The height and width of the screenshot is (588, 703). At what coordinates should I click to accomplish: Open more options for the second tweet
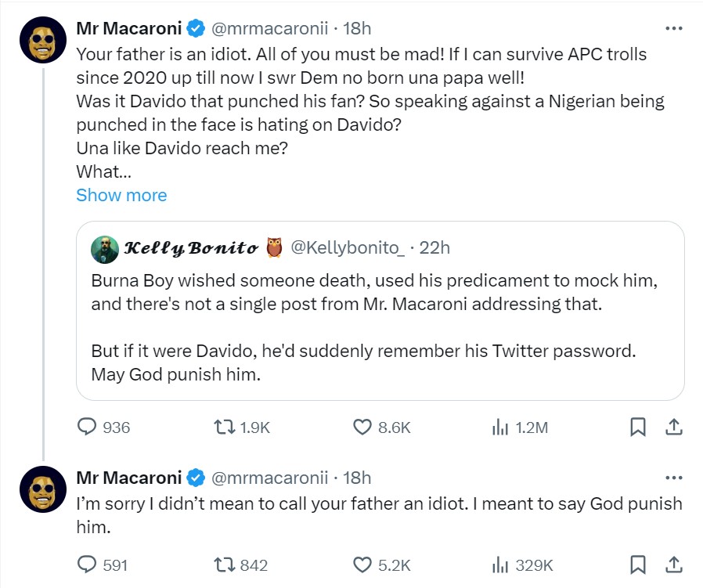(x=673, y=477)
